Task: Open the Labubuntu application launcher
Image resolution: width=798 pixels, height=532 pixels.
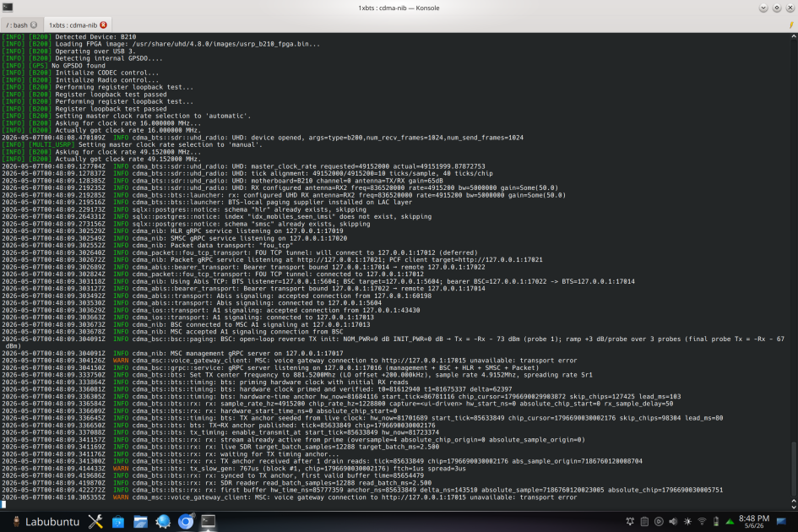Action: (46, 521)
